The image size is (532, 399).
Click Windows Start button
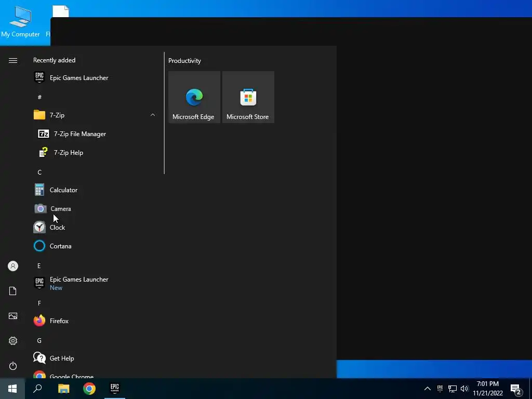click(x=12, y=389)
